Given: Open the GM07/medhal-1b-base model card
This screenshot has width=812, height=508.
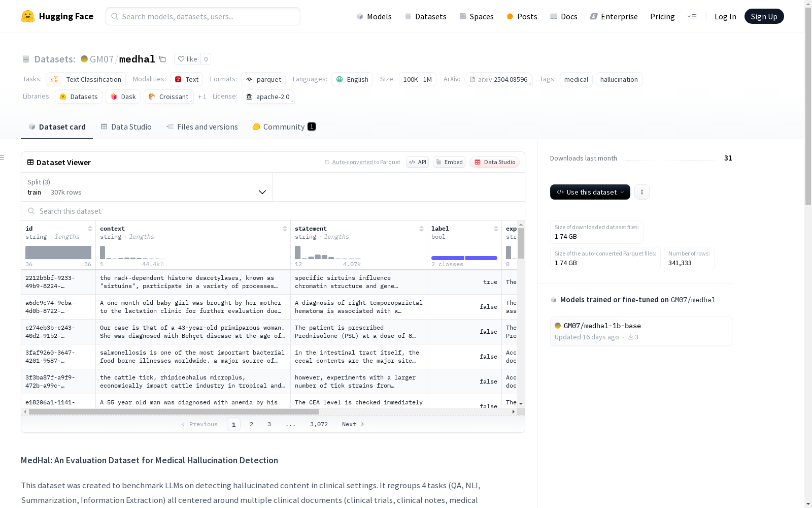Looking at the screenshot, I should pos(641,331).
